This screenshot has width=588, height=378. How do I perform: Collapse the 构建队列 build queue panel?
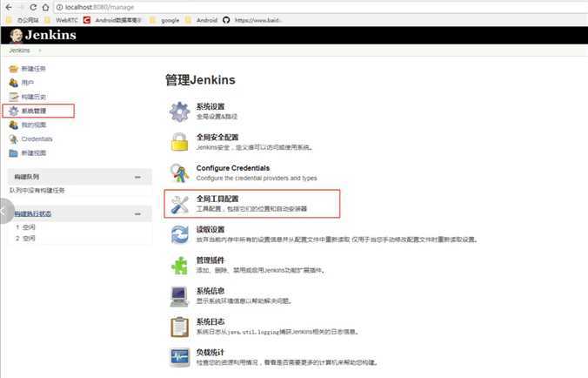pyautogui.click(x=137, y=177)
